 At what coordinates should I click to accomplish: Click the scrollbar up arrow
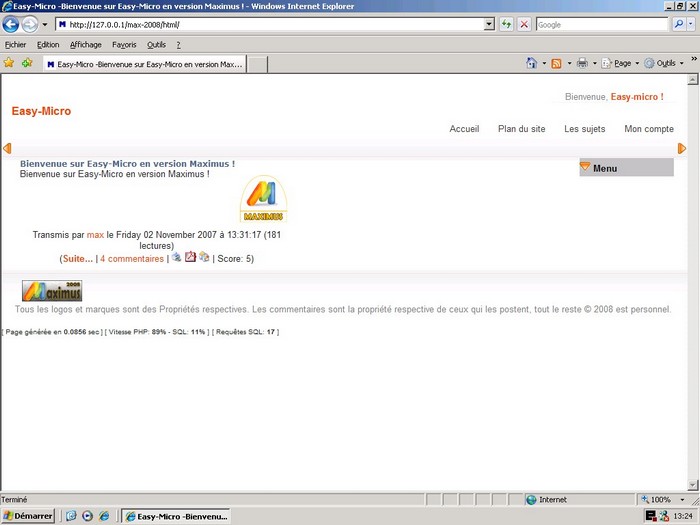pyautogui.click(x=692, y=79)
